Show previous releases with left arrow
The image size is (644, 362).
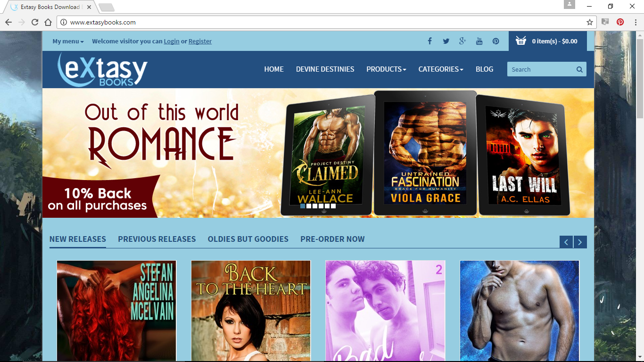[566, 242]
